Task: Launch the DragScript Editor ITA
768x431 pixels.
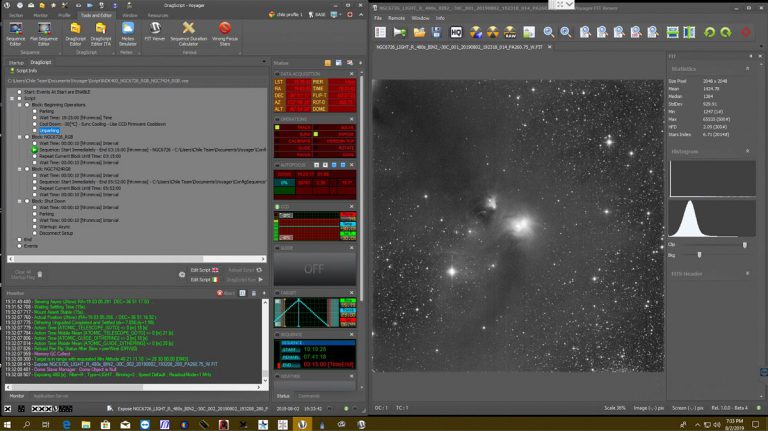Action: point(100,34)
